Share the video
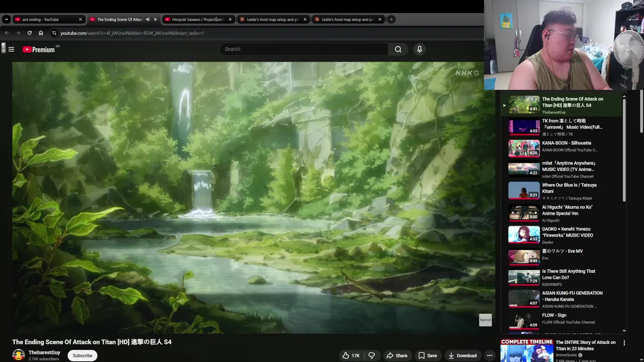This screenshot has height=362, width=644. (x=396, y=355)
